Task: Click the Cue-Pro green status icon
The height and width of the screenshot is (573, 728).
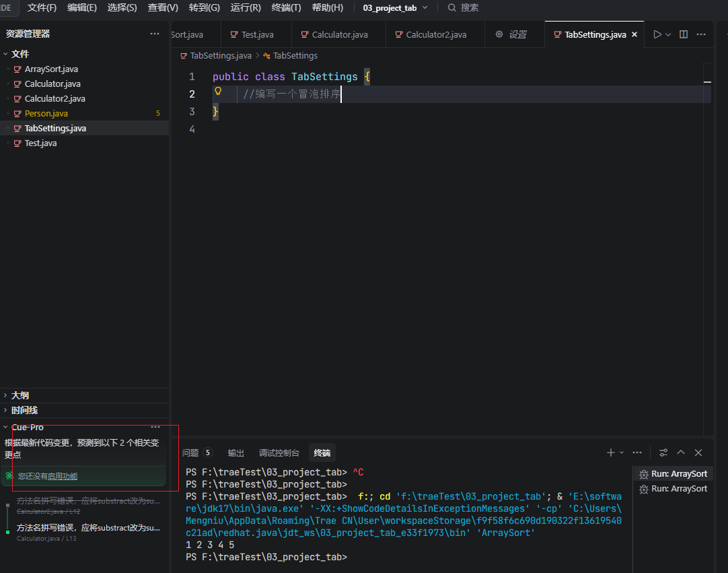Action: pos(9,476)
